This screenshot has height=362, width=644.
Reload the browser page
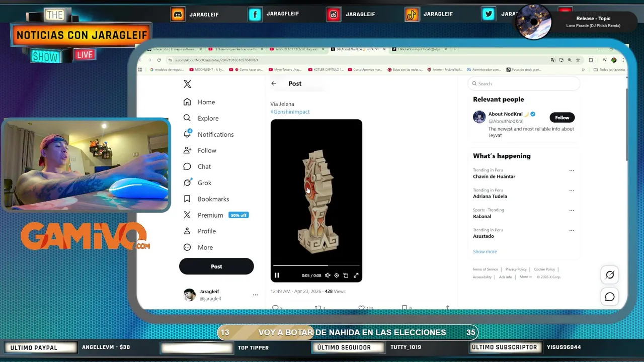(159, 60)
